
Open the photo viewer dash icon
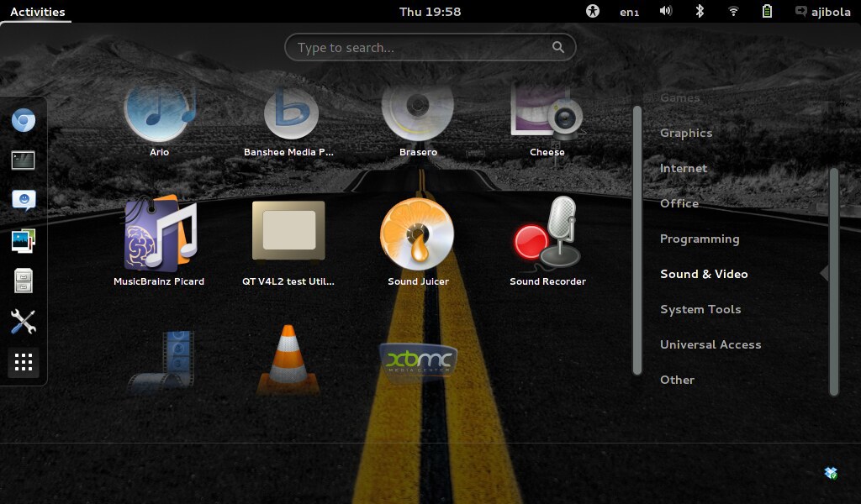click(24, 241)
